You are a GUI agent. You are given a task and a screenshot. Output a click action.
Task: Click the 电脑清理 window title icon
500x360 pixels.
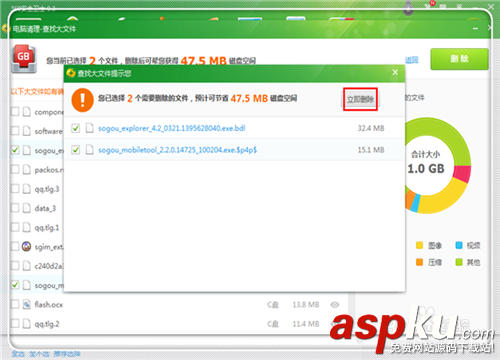[6, 29]
